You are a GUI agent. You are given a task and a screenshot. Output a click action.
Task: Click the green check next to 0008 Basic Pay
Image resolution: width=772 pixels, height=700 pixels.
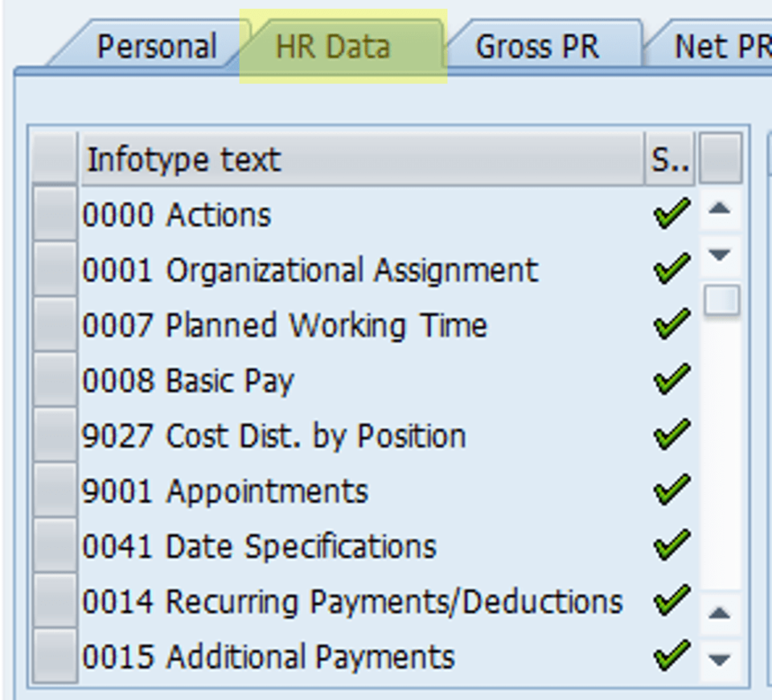coord(670,378)
